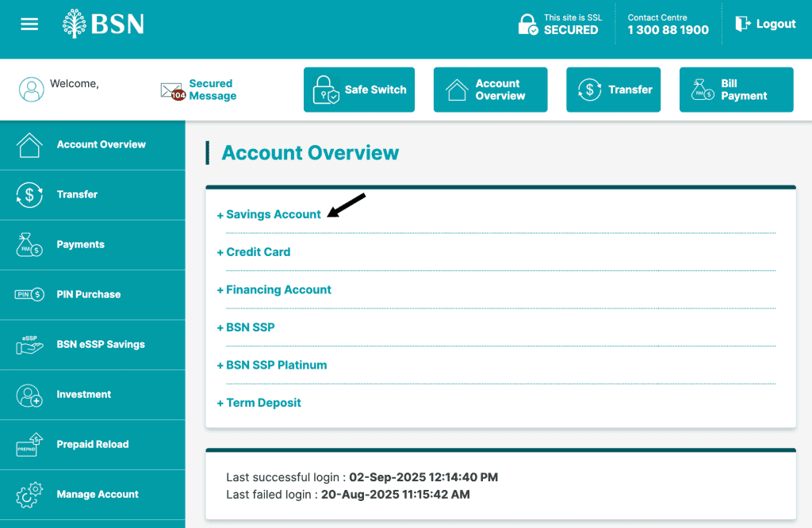Select Transfer in the sidebar menu

pyautogui.click(x=93, y=195)
